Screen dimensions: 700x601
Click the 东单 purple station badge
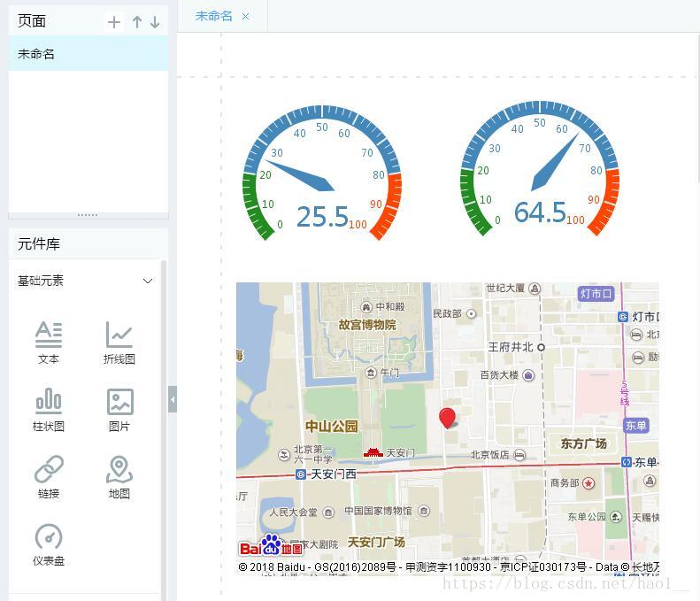click(635, 426)
